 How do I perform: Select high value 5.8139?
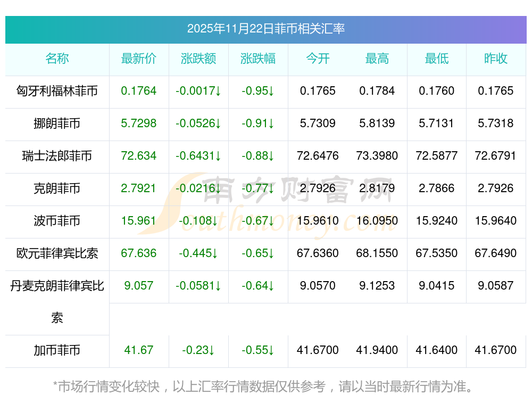[377, 123]
